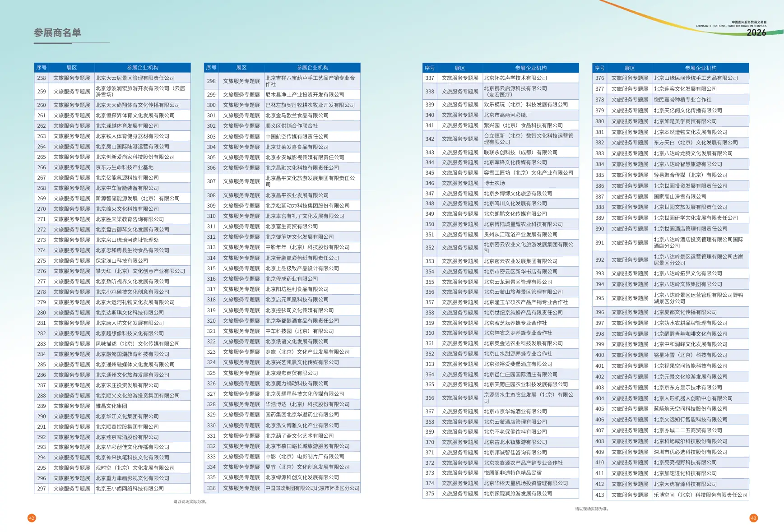Click row number 342
This screenshot has height=532, width=784.
pos(430,139)
